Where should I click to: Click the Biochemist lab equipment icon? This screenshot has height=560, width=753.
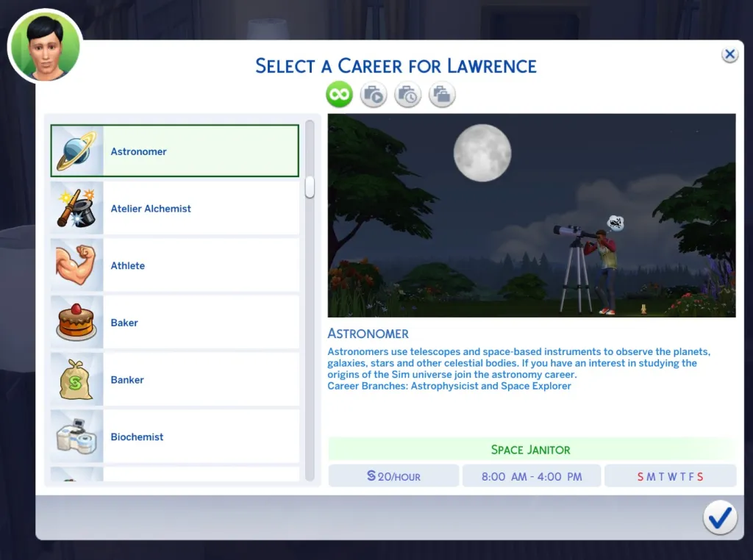point(76,437)
